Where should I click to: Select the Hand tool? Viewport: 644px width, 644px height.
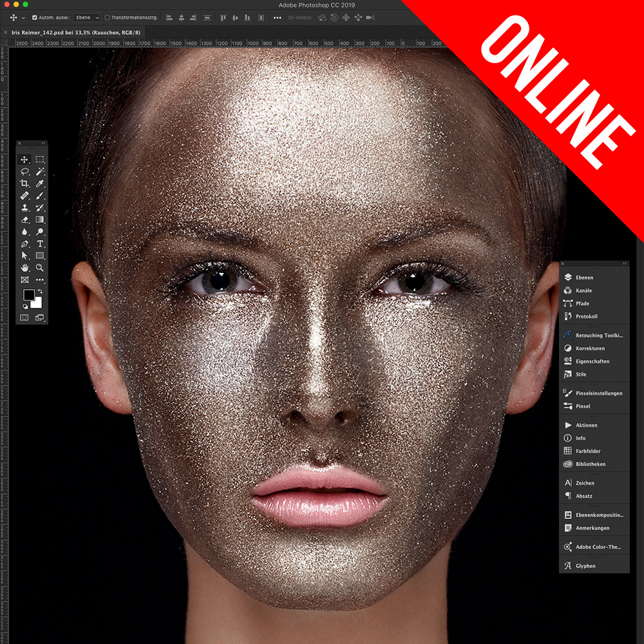click(24, 268)
